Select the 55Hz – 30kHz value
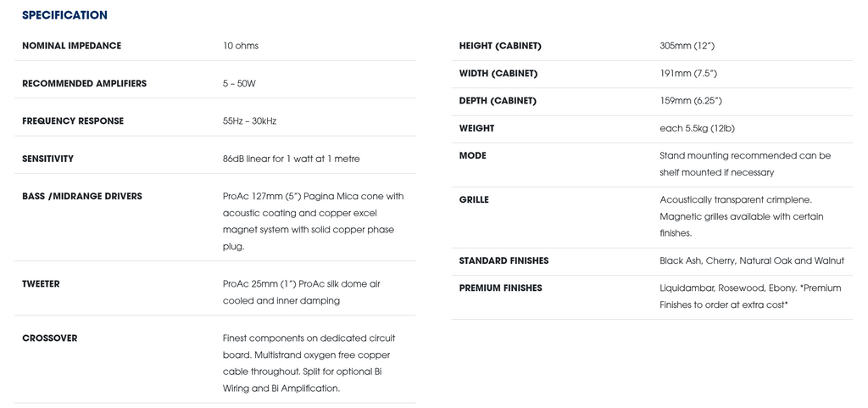 point(249,120)
